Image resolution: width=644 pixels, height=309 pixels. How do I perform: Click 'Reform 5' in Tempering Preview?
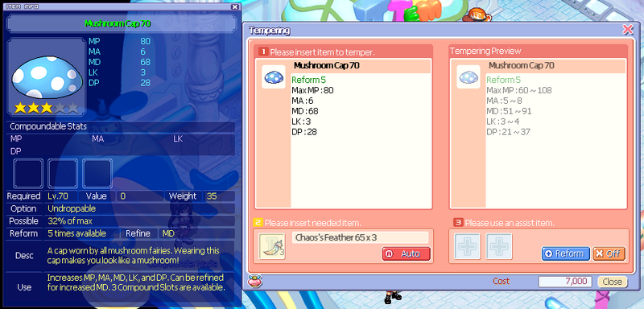504,80
